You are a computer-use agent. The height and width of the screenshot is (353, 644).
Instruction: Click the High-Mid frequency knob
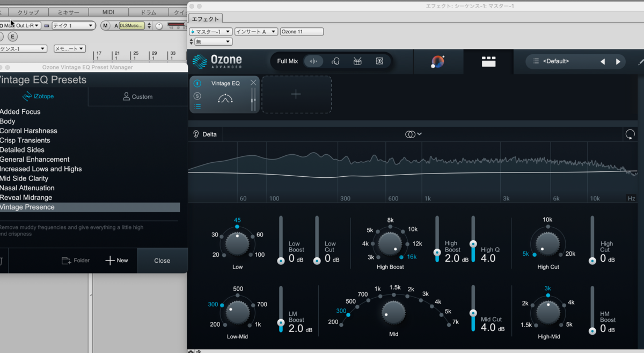click(547, 313)
